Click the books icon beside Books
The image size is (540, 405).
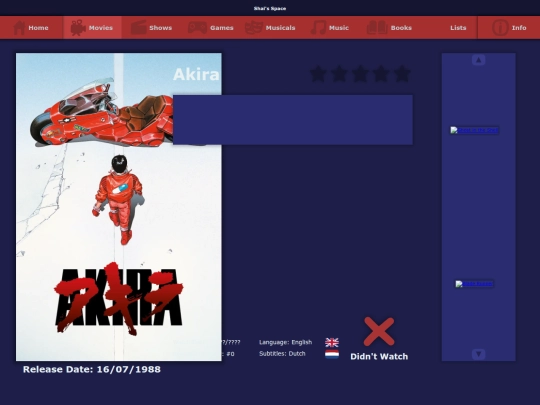point(377,28)
